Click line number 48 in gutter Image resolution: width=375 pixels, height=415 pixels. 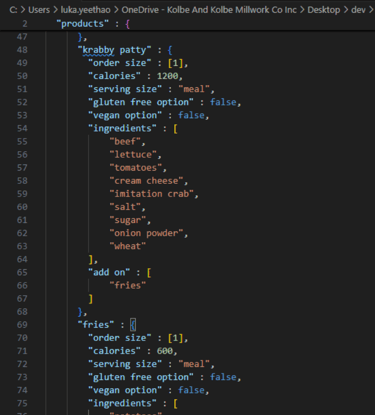[22, 50]
